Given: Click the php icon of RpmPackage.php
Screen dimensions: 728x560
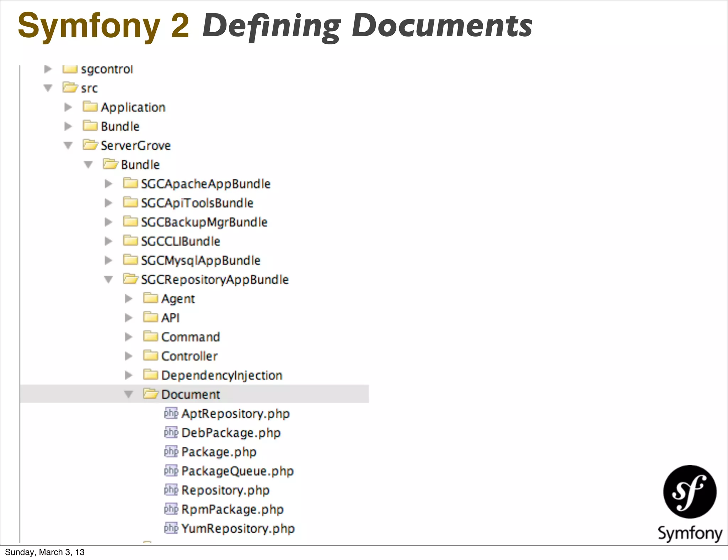Looking at the screenshot, I should (171, 509).
